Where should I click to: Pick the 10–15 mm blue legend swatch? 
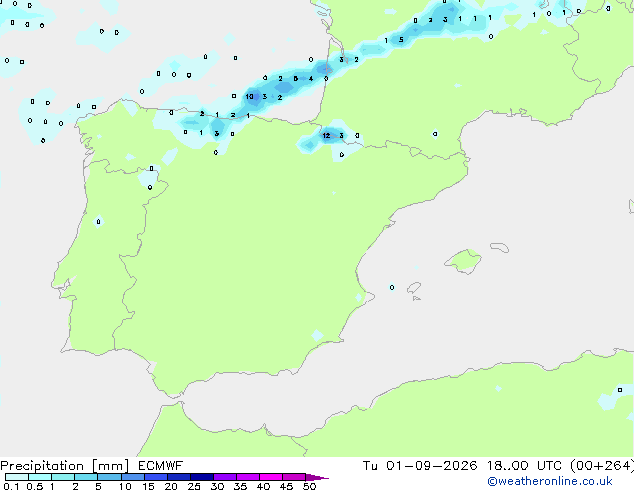point(132,477)
